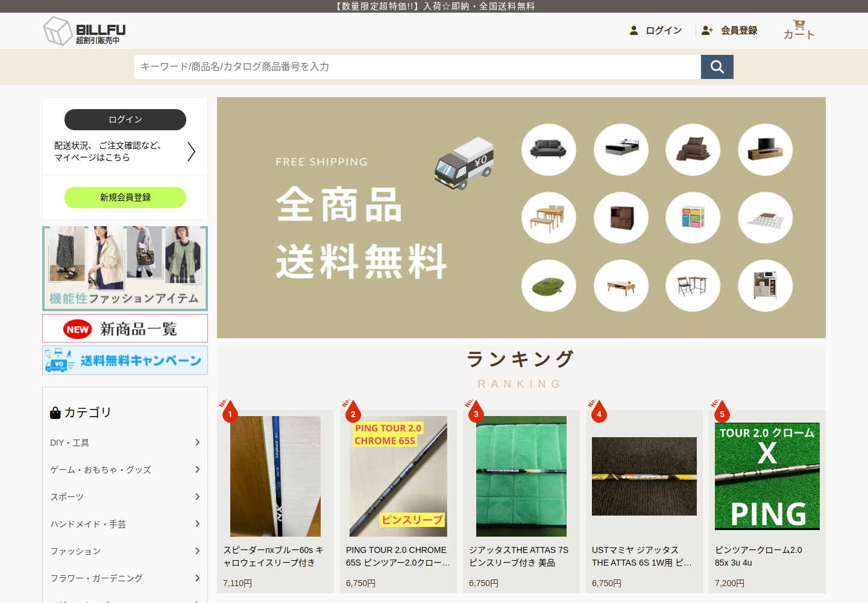The height and width of the screenshot is (603, 868).
Task: Click the login person icon
Action: [634, 30]
